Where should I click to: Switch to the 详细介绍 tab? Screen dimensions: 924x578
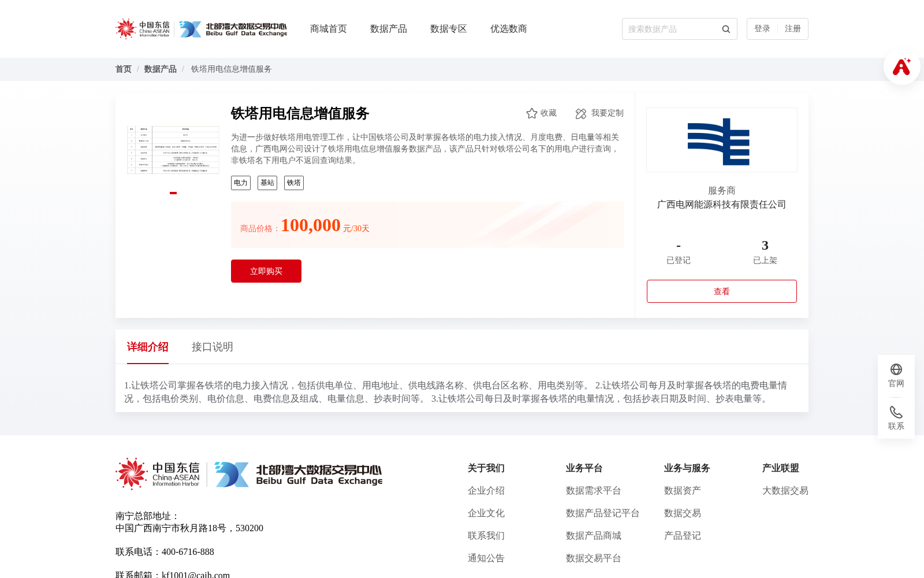(x=148, y=347)
